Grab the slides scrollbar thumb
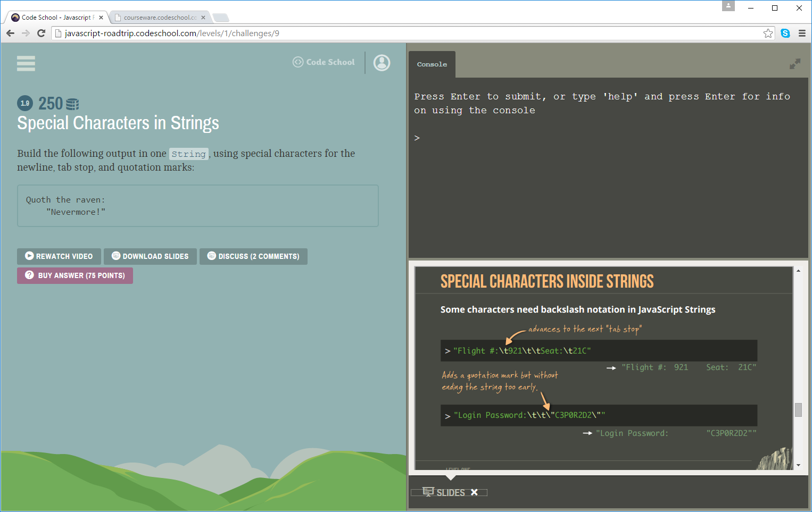Image resolution: width=812 pixels, height=512 pixels. point(798,410)
